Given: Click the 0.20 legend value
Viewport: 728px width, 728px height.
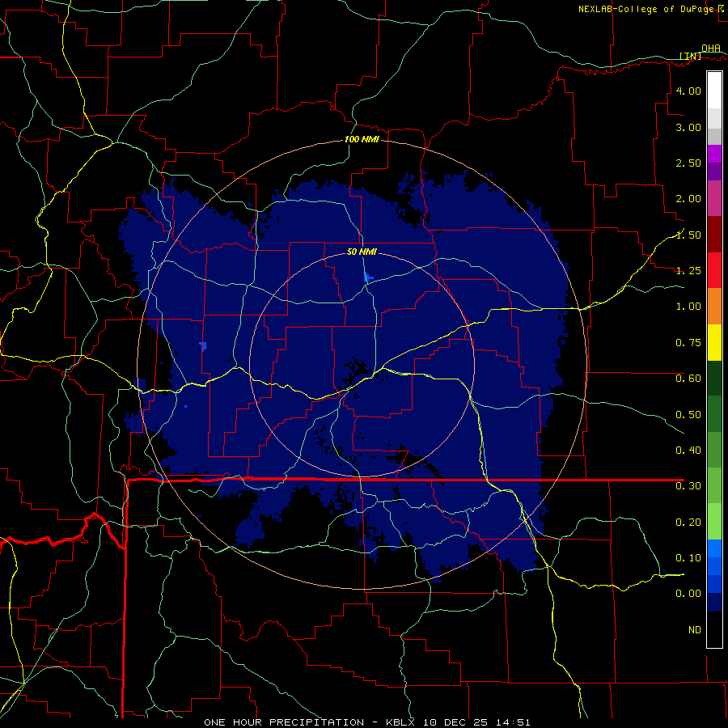Looking at the screenshot, I should [x=688, y=523].
